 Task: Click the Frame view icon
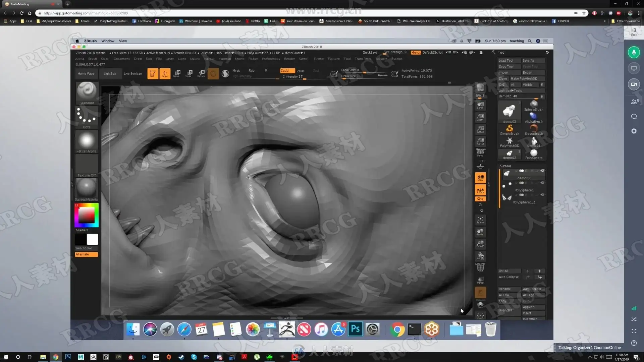pyautogui.click(x=480, y=220)
